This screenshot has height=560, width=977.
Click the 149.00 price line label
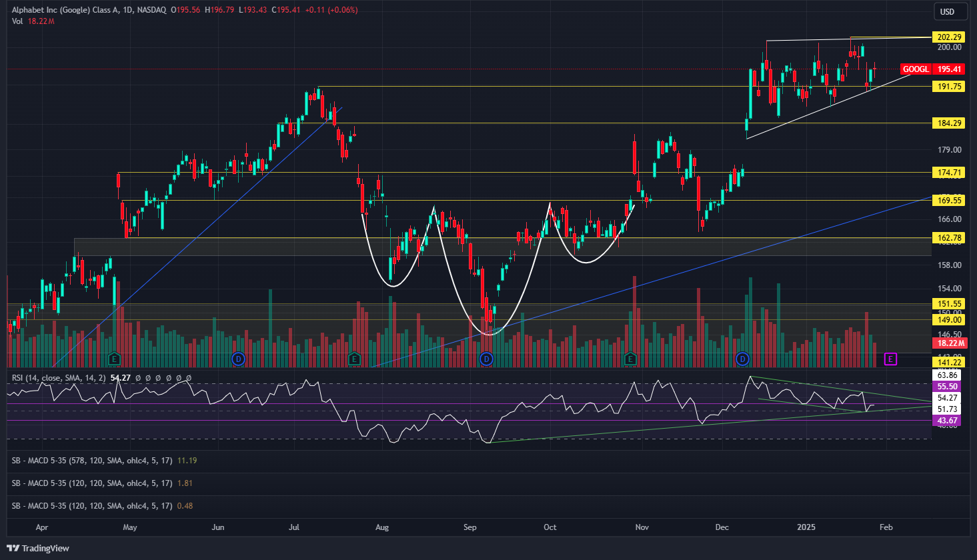[x=949, y=320]
